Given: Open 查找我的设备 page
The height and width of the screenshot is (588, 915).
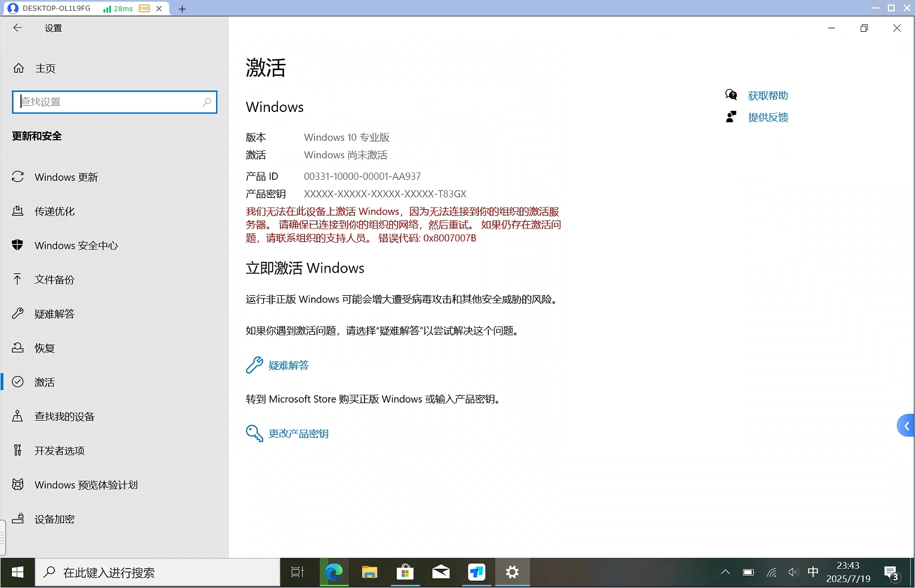Looking at the screenshot, I should click(x=64, y=417).
